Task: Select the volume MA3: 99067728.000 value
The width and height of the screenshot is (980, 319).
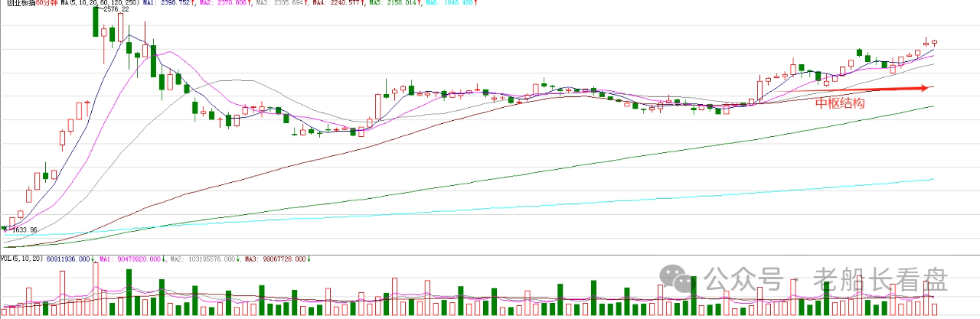Action: pos(277,259)
